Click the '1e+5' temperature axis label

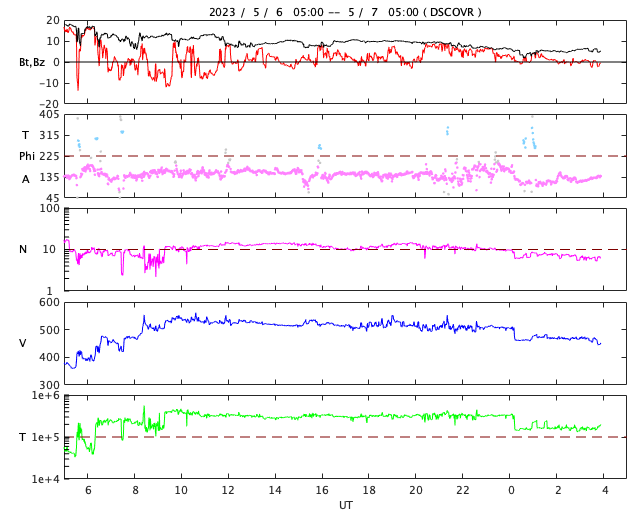click(46, 437)
